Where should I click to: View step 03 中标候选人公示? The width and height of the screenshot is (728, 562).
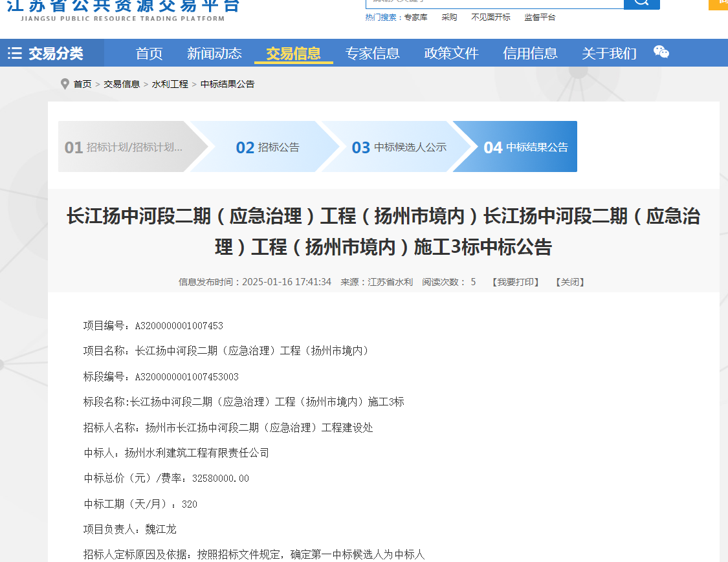399,147
